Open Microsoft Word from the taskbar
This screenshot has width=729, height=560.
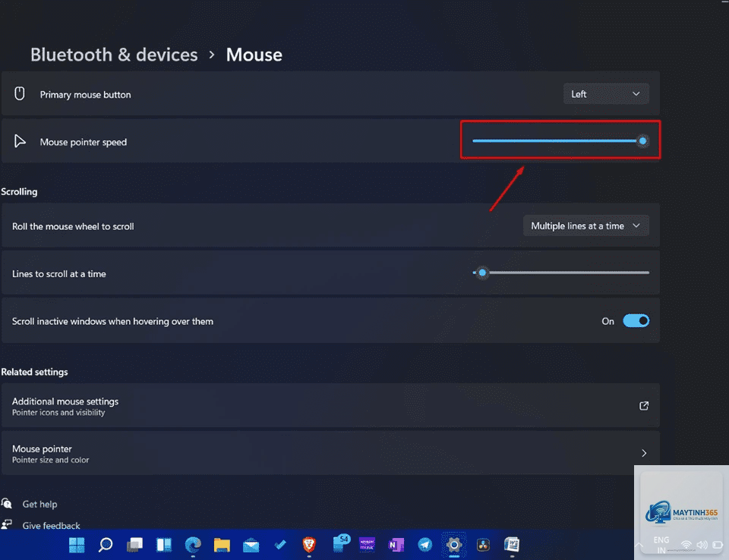[512, 544]
